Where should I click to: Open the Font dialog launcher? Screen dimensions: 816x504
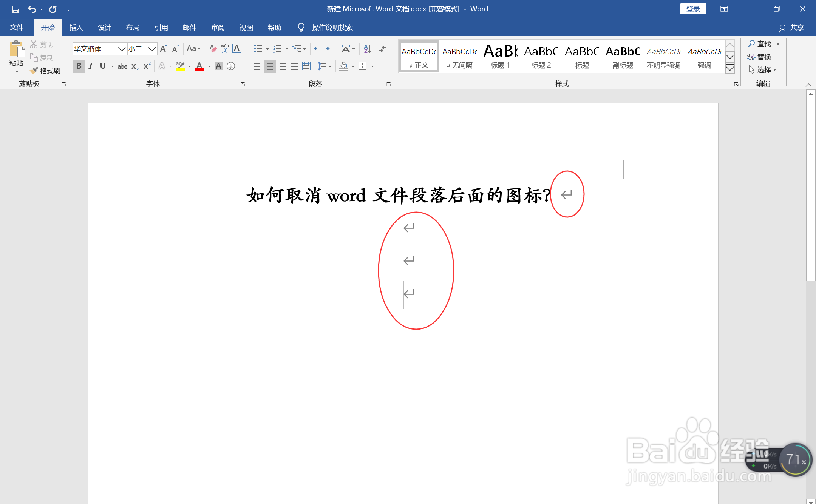point(243,84)
